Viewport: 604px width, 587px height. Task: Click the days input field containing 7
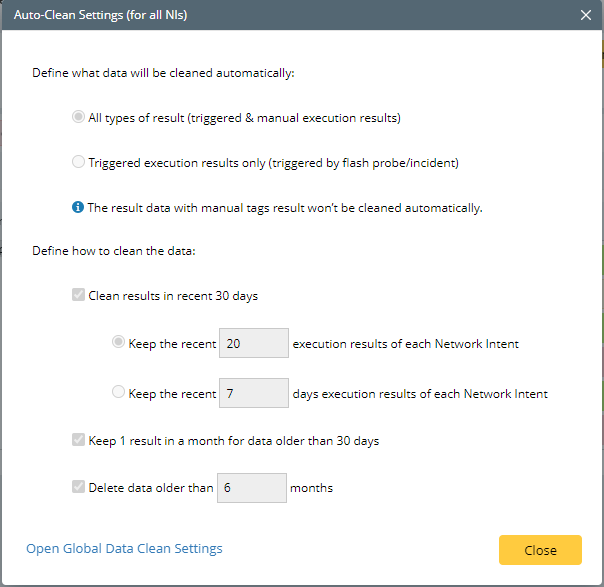click(x=253, y=393)
